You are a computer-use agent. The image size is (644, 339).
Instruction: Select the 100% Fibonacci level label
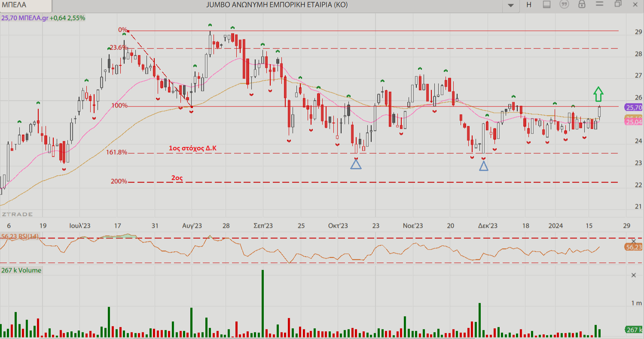pos(119,105)
